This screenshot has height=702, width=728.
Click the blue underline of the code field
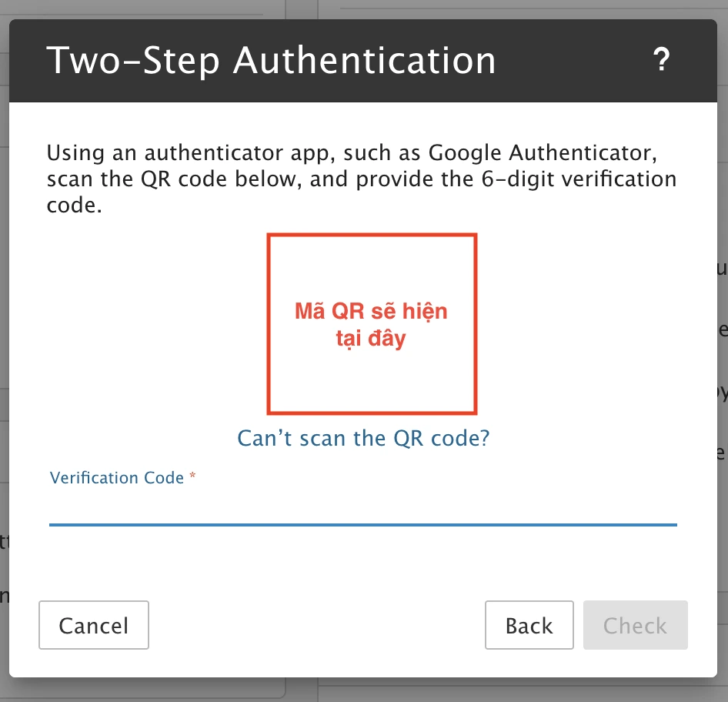[x=362, y=524]
